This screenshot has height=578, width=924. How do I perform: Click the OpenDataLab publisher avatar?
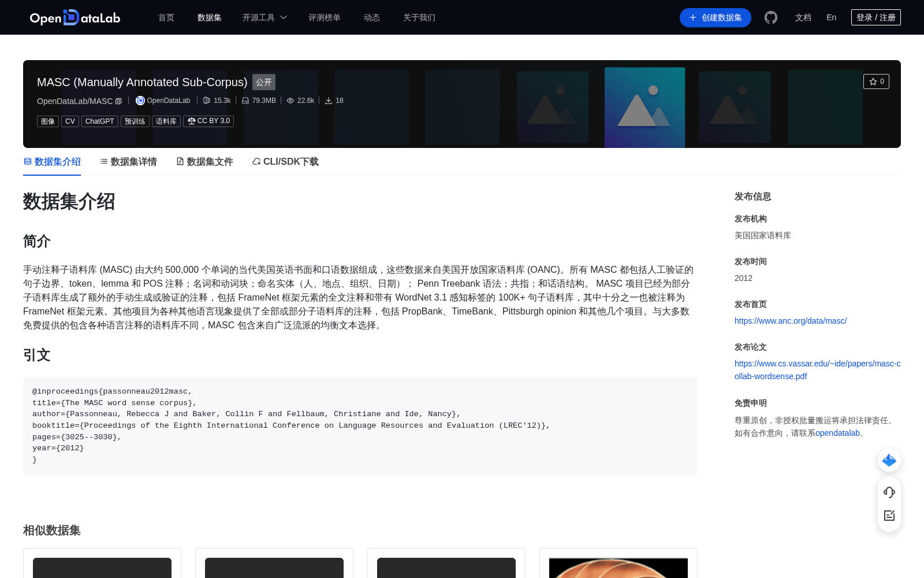click(140, 101)
